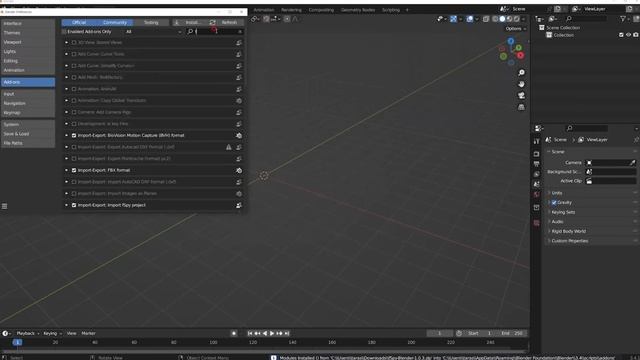Click the pan view hand icon

pyautogui.click(x=521, y=84)
